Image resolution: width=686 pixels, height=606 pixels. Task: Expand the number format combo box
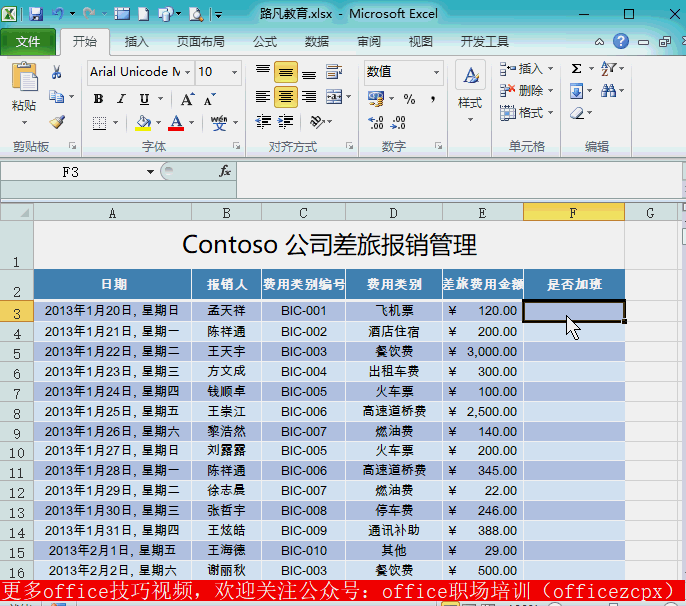(x=436, y=72)
